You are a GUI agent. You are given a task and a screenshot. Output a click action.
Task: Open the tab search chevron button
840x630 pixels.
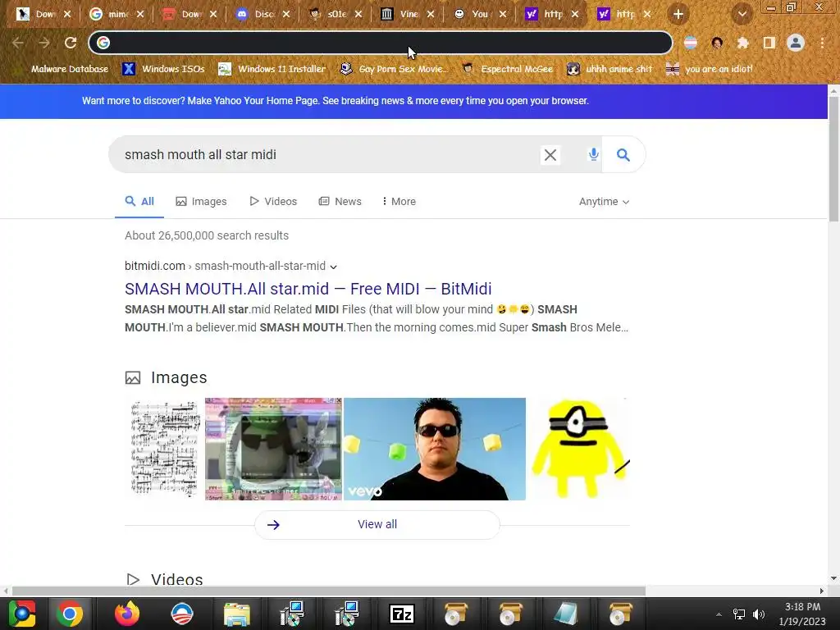(x=742, y=15)
